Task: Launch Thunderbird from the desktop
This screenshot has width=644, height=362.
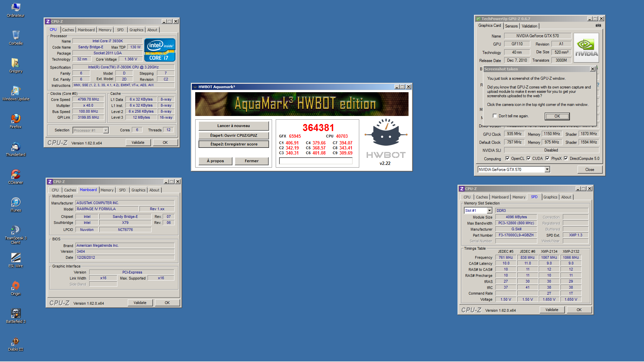Action: pos(15,149)
